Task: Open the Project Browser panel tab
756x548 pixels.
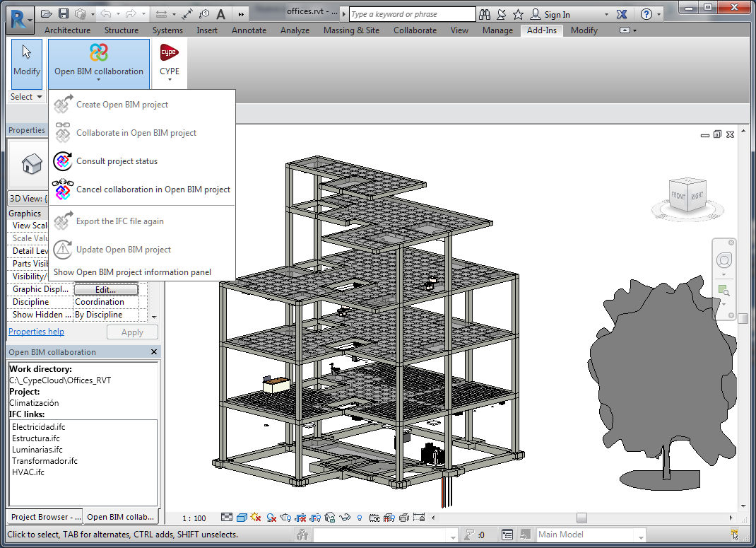Action: point(45,517)
